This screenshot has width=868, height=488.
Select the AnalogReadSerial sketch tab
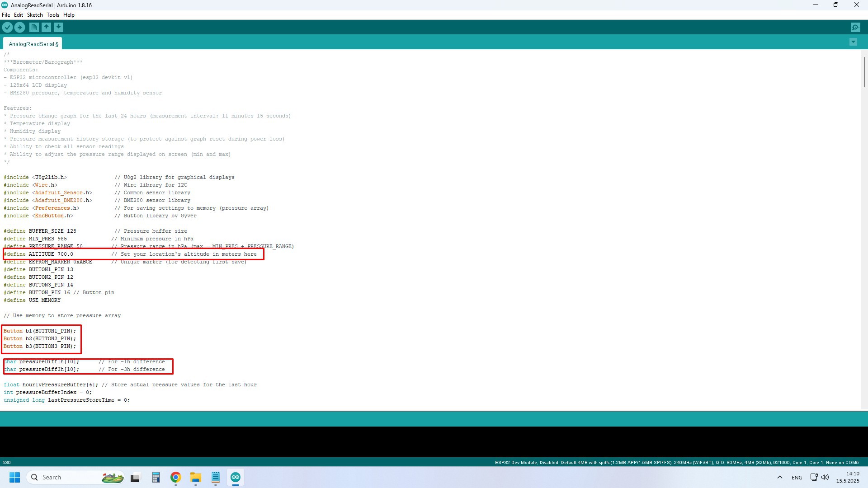pos(33,44)
